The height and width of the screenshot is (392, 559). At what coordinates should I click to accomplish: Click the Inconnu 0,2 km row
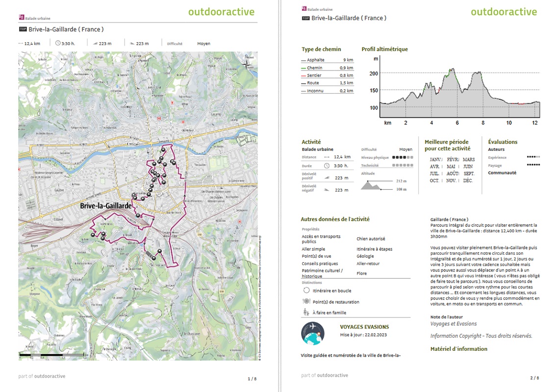tap(327, 91)
